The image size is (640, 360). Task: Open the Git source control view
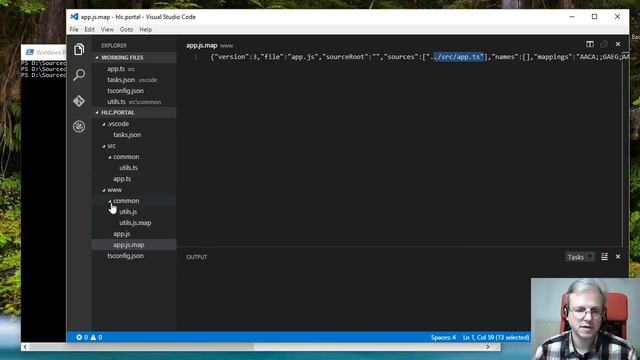[79, 101]
